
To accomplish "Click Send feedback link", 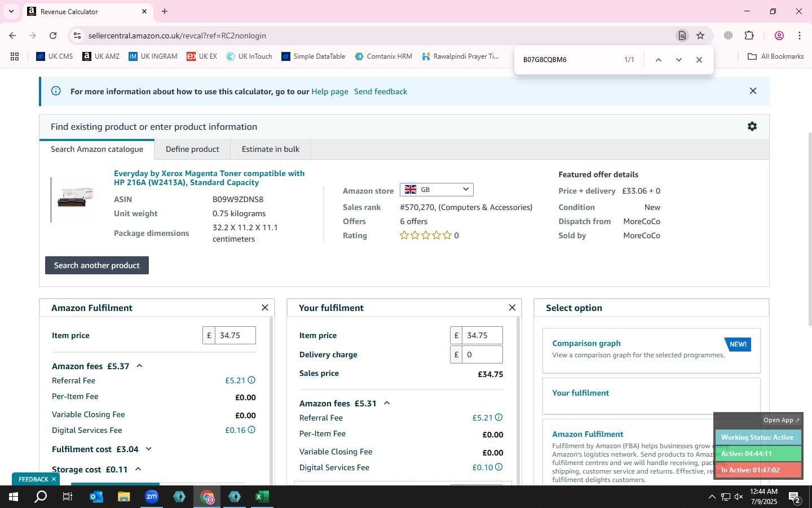I will [x=381, y=91].
